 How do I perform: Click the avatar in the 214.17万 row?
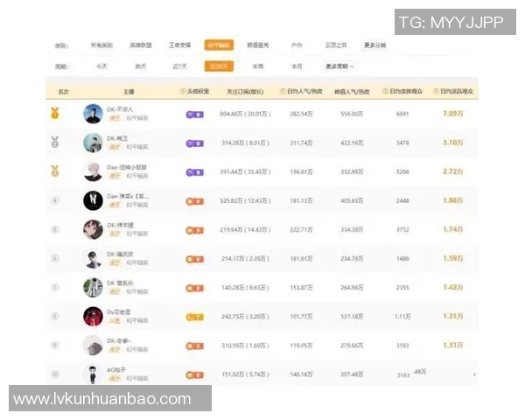click(93, 259)
